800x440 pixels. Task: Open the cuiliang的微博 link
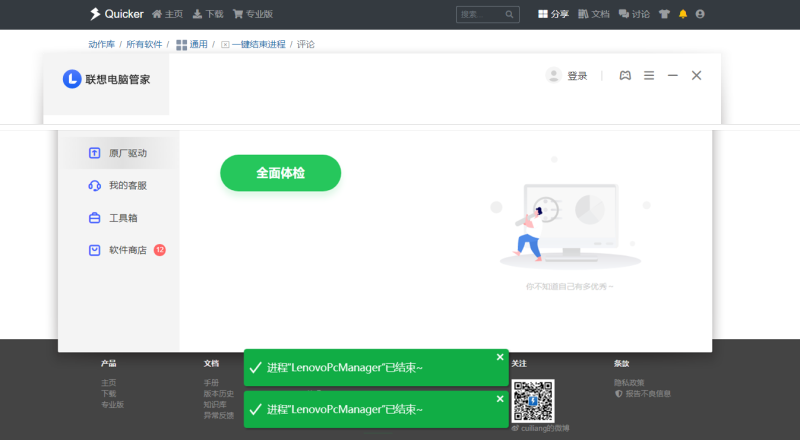(x=541, y=428)
